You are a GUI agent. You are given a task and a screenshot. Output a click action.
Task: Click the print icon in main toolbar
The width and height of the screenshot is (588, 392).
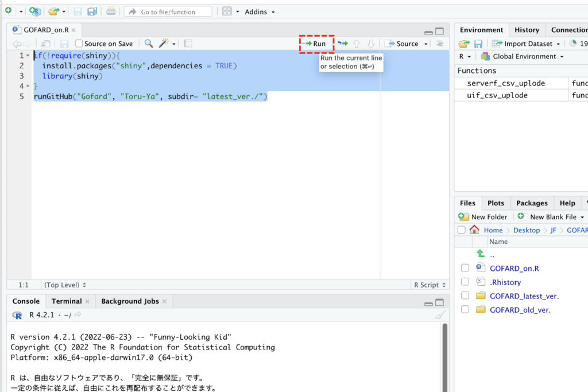coord(111,11)
